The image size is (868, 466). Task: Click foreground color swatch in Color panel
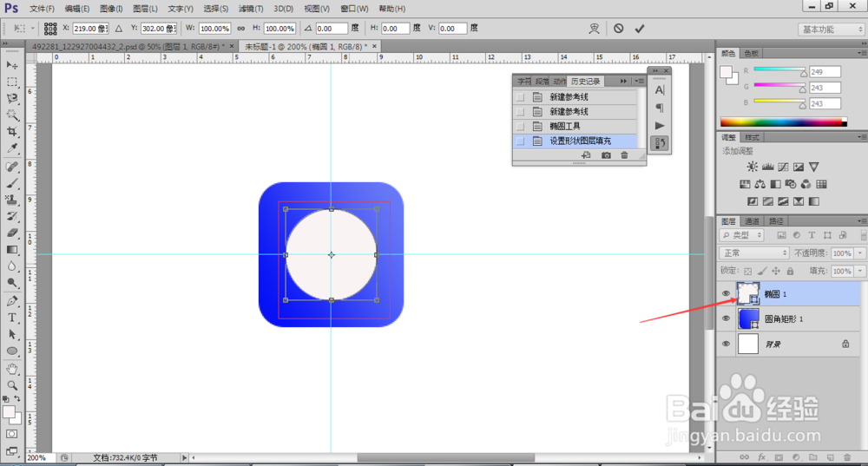726,73
